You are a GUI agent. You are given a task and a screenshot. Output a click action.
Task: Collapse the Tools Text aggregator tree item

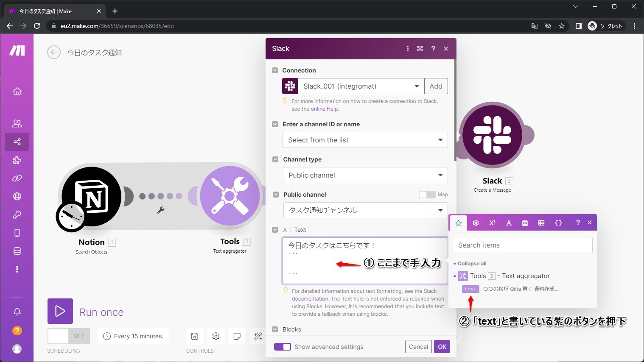455,276
